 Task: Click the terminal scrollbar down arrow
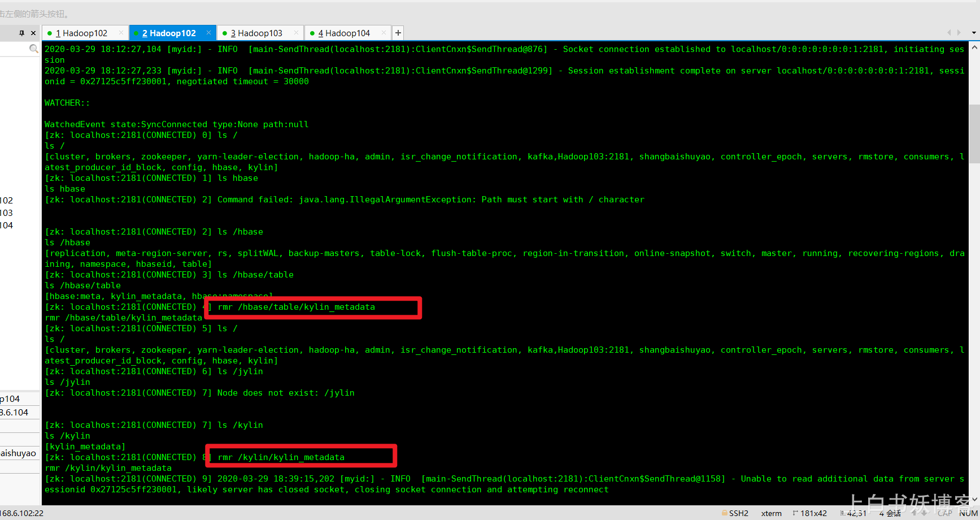(974, 499)
